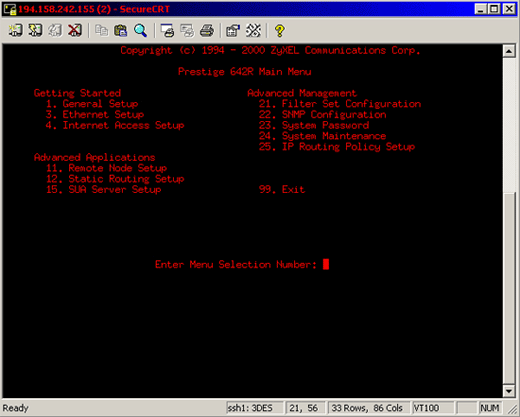Click 'Getting Started' heading
The image size is (520, 417).
pos(77,93)
